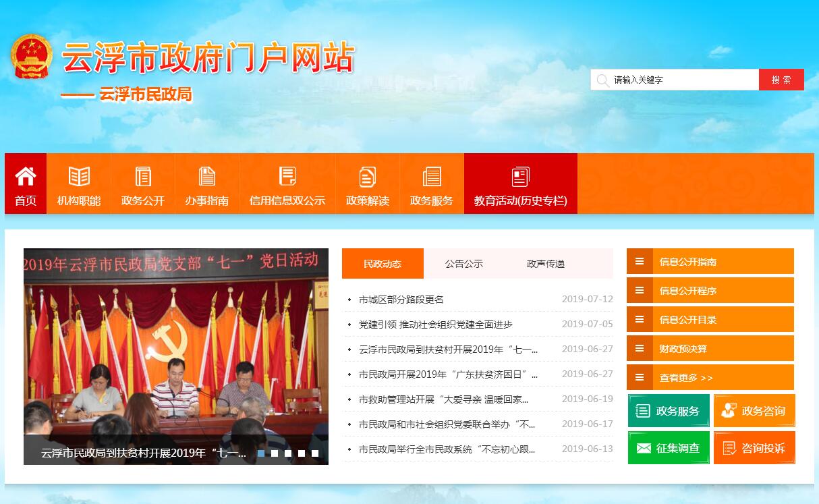This screenshot has width=819, height=504.
Task: Open the 政策解读 files icon
Action: 368,177
